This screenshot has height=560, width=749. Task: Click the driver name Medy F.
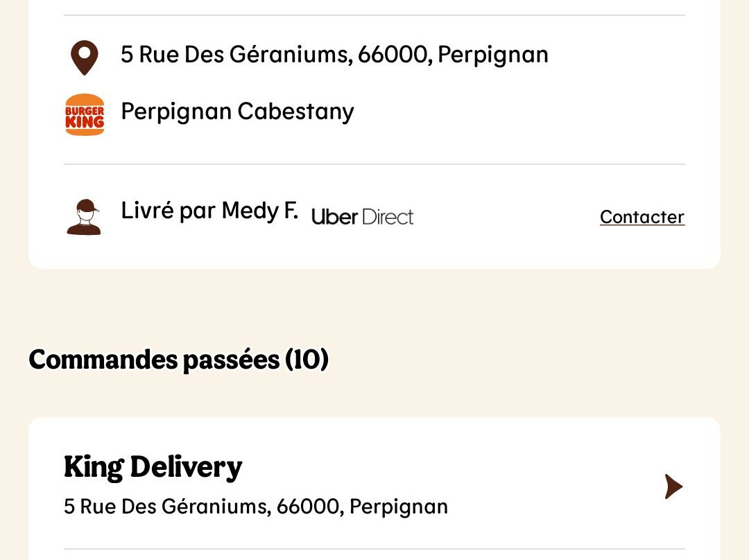click(x=260, y=211)
